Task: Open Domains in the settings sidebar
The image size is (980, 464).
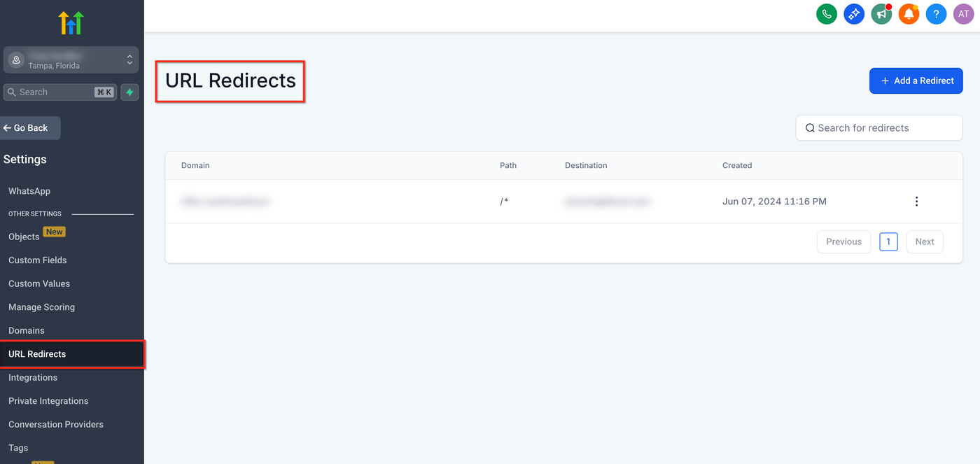Action: click(27, 330)
